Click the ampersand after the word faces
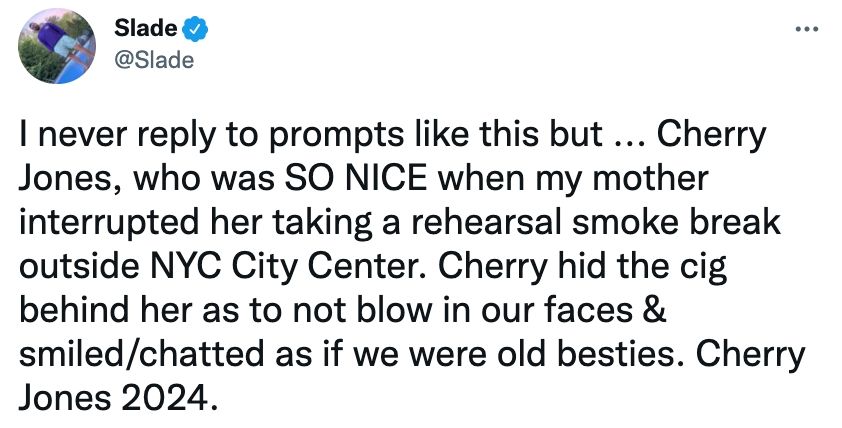 pos(653,311)
